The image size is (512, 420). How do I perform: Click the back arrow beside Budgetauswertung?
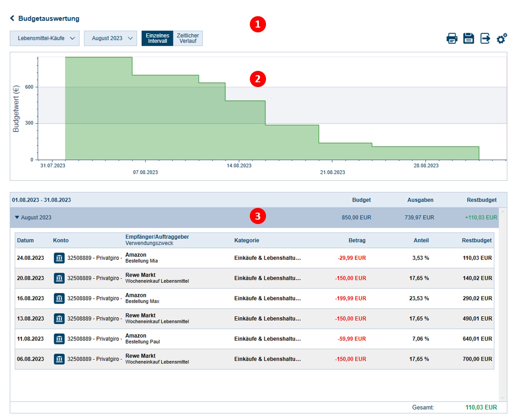tap(12, 19)
